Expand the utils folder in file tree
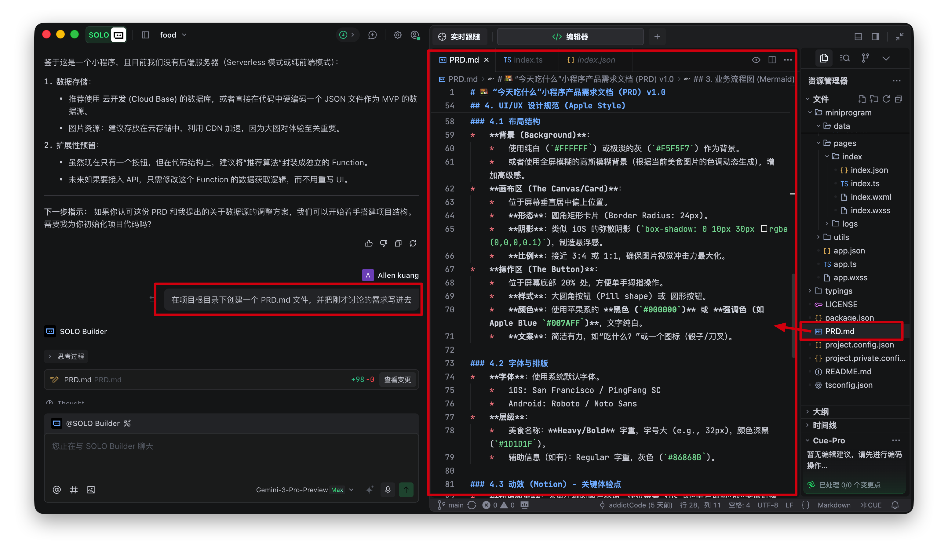Viewport: 948px width, 560px height. point(840,237)
